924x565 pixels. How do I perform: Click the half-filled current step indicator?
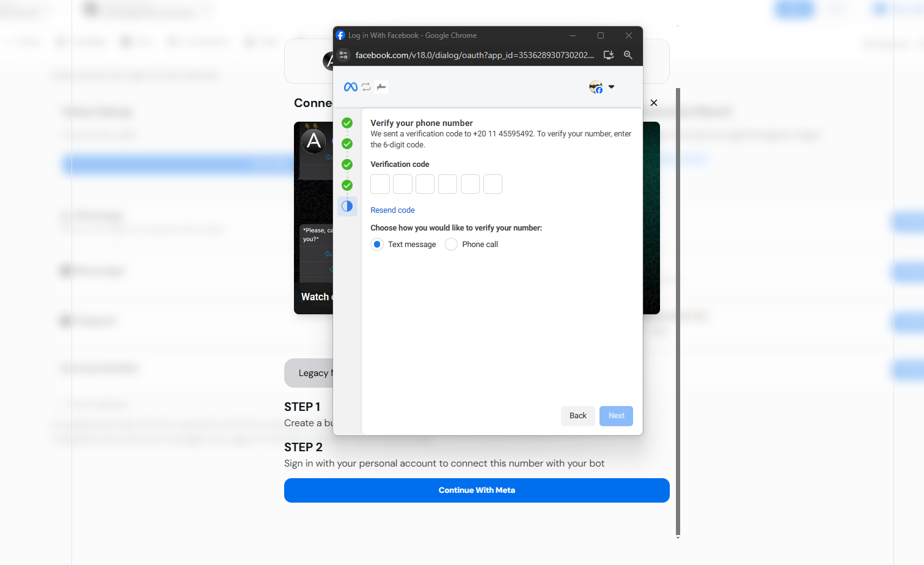click(347, 206)
